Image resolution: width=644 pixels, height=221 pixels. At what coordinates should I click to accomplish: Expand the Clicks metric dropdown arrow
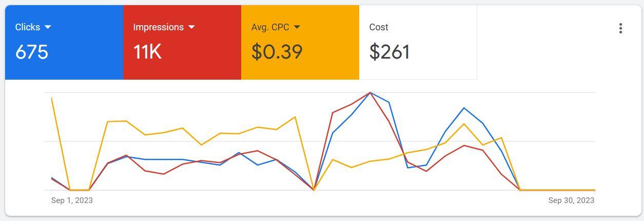coord(48,27)
